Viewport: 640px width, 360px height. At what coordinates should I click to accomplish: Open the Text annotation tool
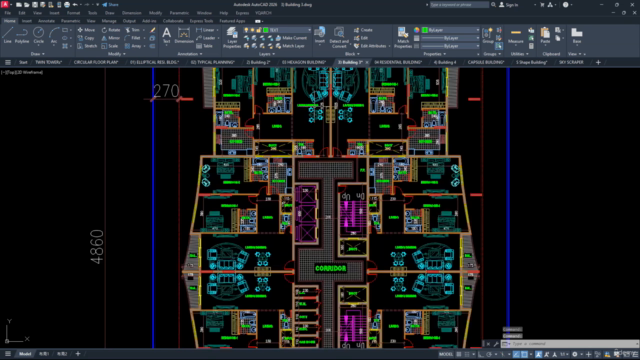click(167, 35)
